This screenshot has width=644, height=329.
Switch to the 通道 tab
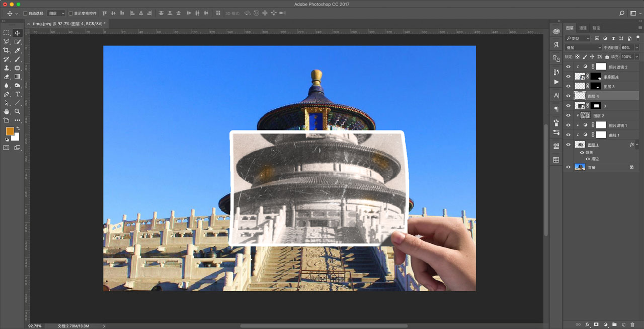tap(583, 28)
